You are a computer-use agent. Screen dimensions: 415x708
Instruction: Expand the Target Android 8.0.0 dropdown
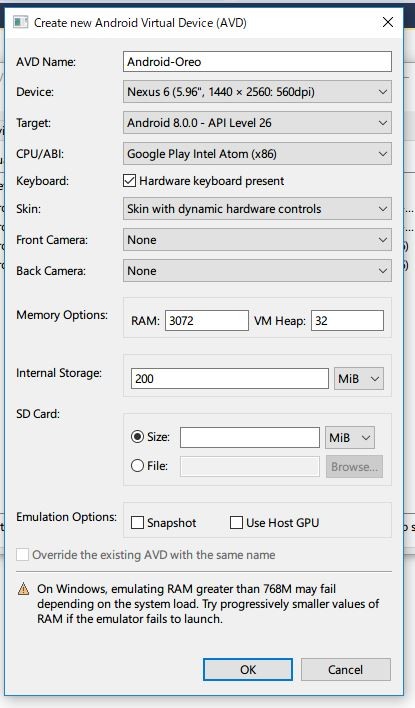tap(257, 123)
